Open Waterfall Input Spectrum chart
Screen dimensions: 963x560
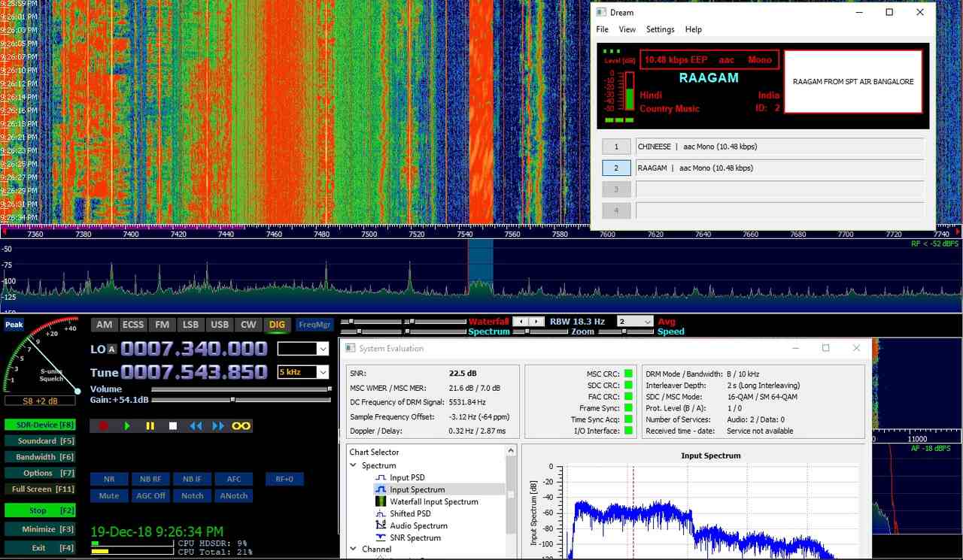click(433, 501)
